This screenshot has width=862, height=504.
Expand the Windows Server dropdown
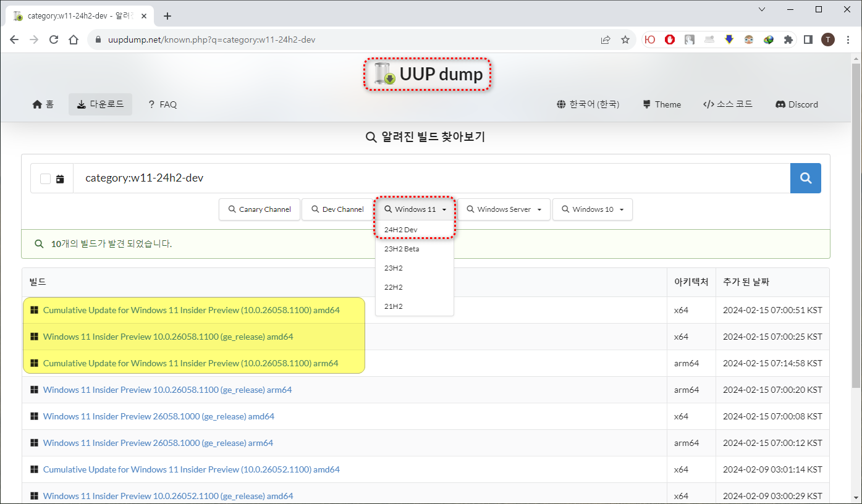pos(504,209)
